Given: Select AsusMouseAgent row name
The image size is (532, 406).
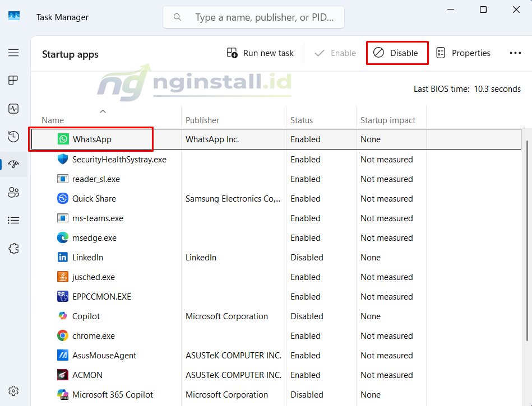Looking at the screenshot, I should point(104,356).
